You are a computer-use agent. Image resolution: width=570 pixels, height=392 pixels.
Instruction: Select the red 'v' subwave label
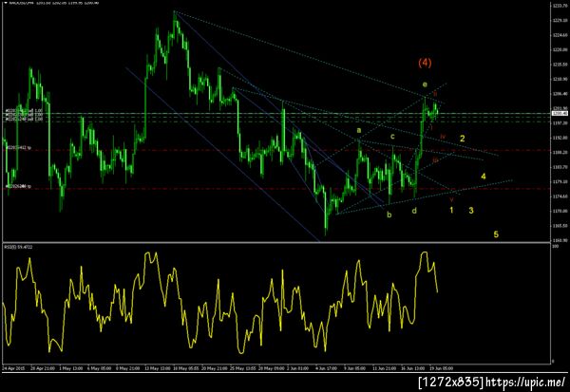[451, 199]
